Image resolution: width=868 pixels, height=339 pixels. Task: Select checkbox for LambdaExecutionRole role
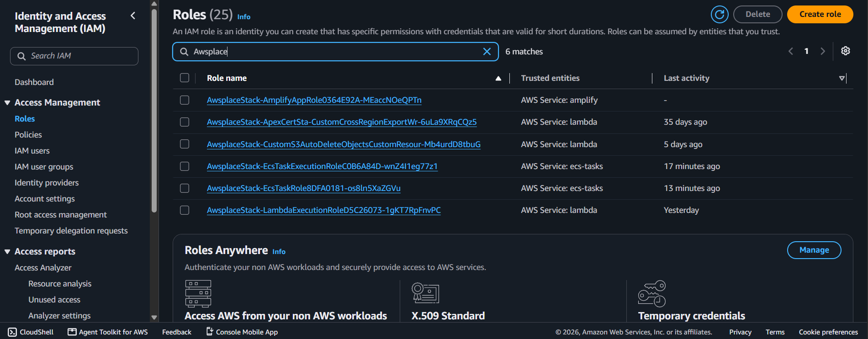point(185,210)
